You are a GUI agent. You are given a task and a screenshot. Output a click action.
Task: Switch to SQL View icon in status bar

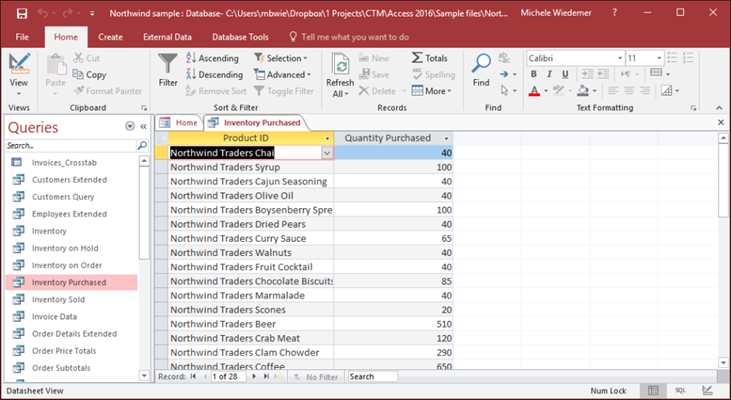tap(680, 390)
